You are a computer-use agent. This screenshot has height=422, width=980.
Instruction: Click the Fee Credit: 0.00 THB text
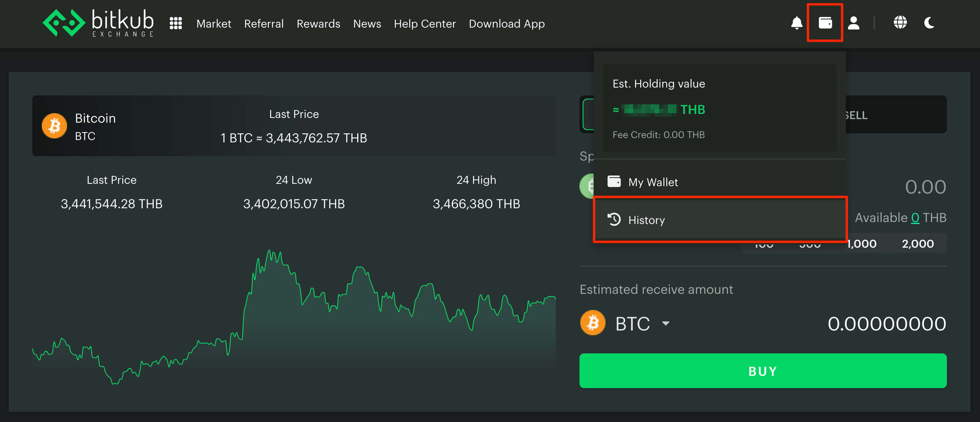(658, 134)
